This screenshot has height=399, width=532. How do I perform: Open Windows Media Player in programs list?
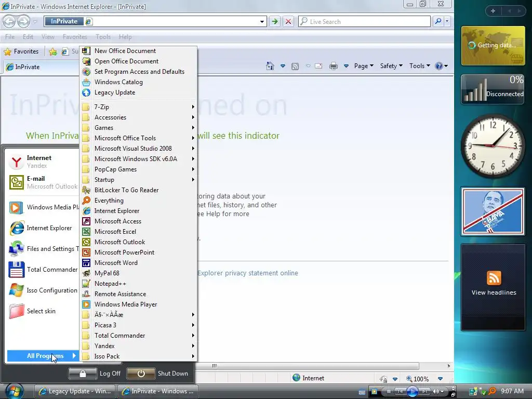(x=138, y=304)
